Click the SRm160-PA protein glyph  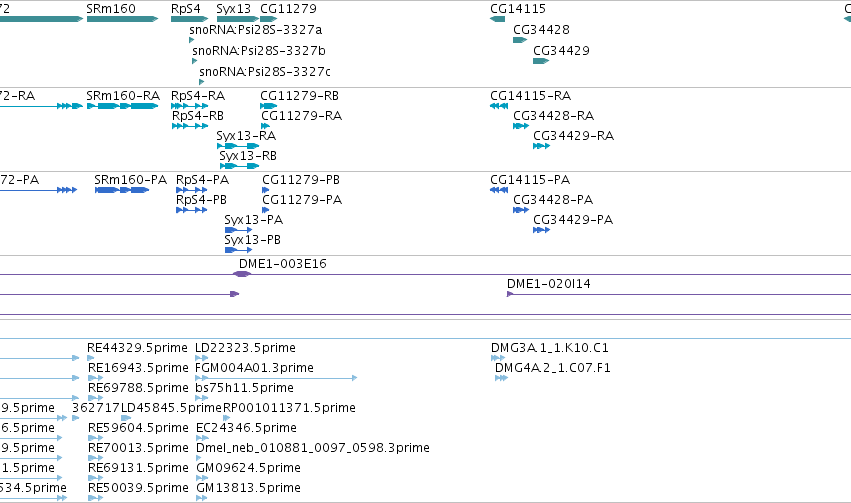point(122,190)
